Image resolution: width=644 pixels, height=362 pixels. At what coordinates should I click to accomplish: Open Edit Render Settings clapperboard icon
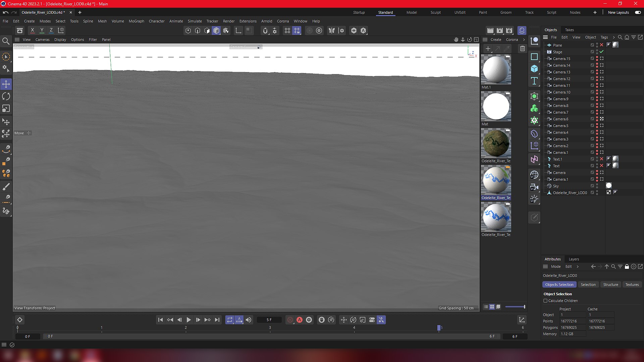pyautogui.click(x=509, y=31)
